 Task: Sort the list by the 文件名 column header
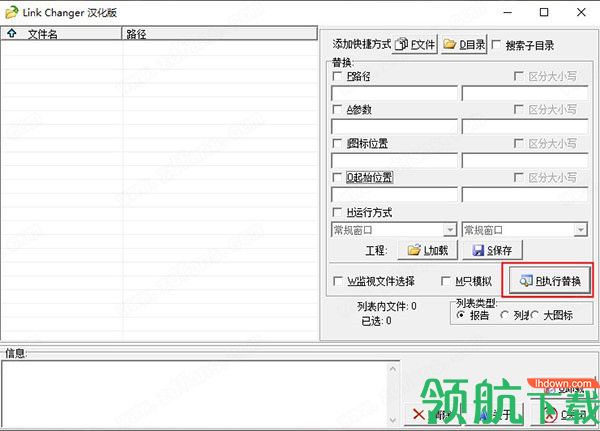[61, 34]
